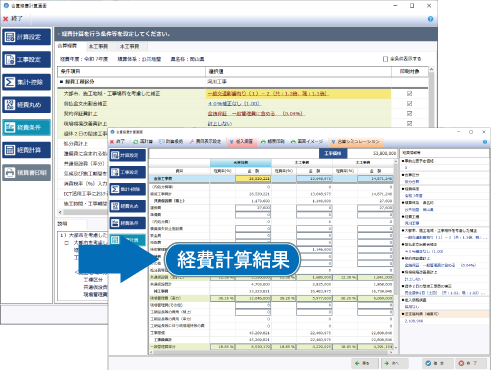Click the 終了 button at bottom right

point(471,363)
